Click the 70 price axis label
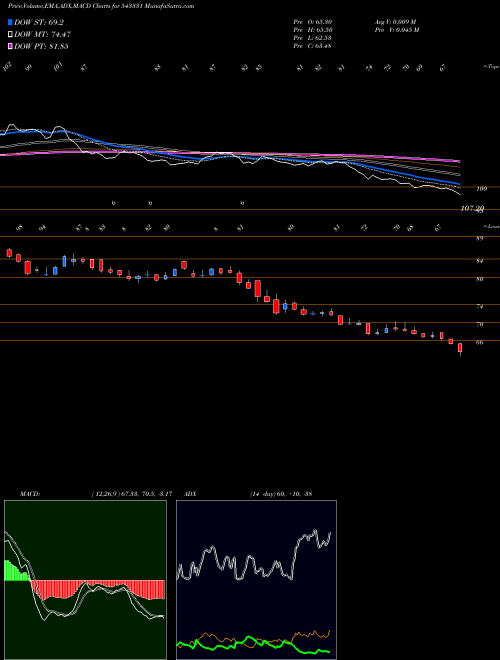 479,324
